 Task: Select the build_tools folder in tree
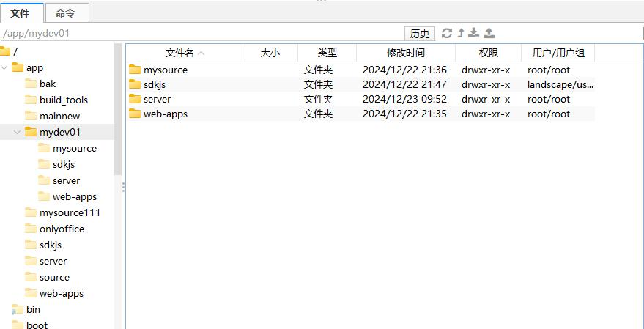click(56, 100)
